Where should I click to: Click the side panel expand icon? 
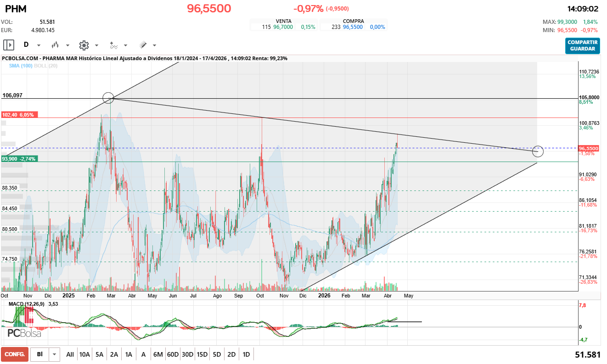click(x=9, y=45)
